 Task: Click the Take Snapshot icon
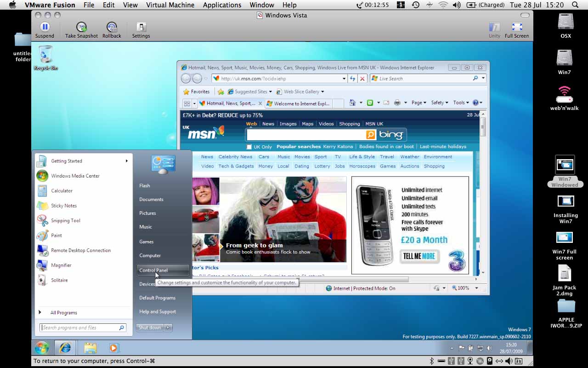pyautogui.click(x=81, y=27)
